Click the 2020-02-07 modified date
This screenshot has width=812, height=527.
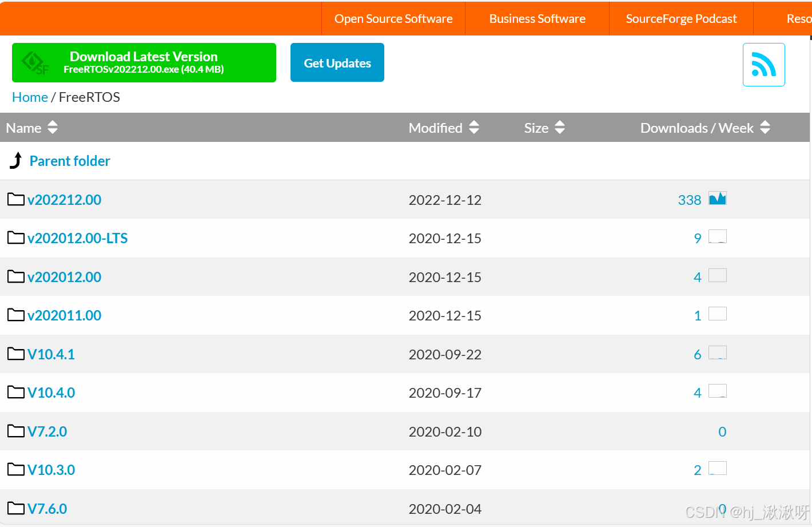[445, 470]
